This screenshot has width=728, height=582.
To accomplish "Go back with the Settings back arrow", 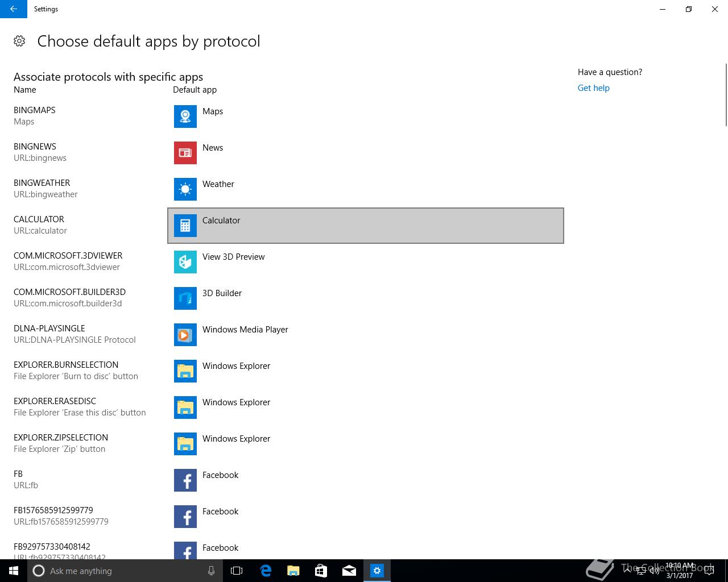I will pyautogui.click(x=14, y=9).
